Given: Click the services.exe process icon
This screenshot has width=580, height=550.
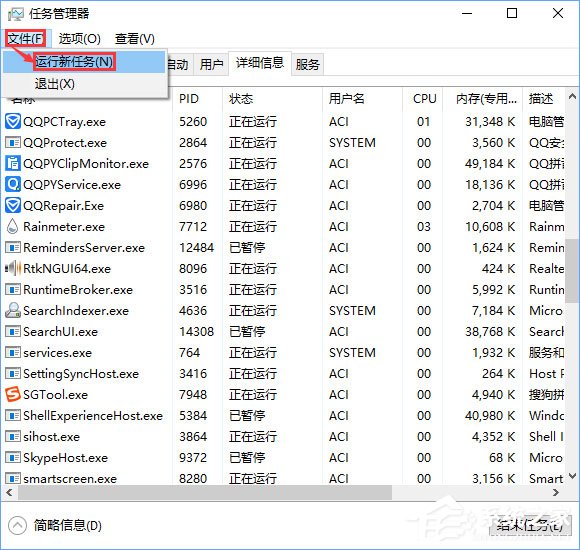Looking at the screenshot, I should (x=13, y=352).
